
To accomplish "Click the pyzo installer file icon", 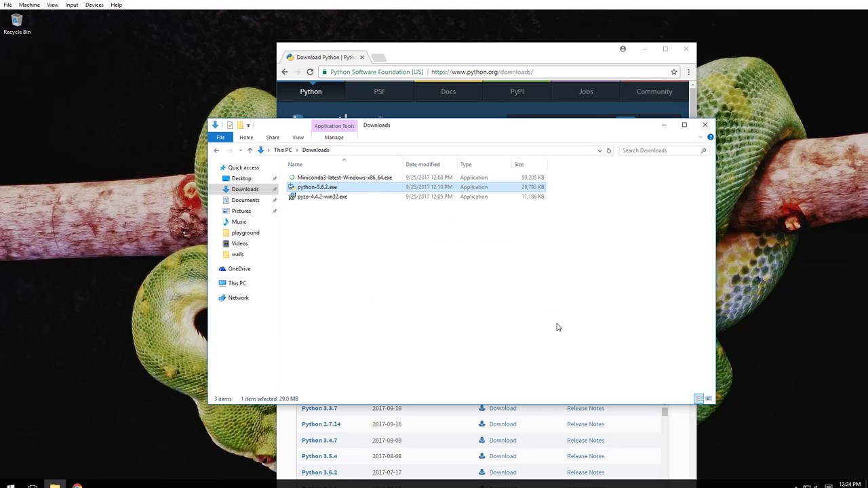I will (292, 197).
